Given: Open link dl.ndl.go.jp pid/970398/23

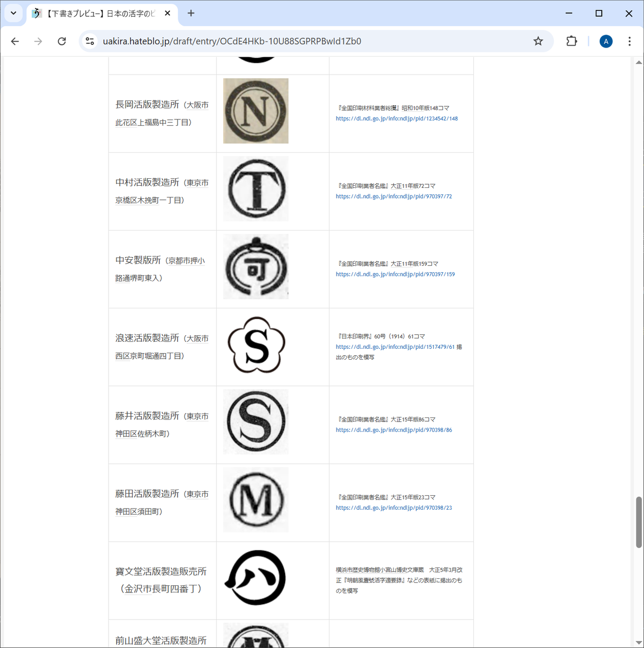Looking at the screenshot, I should (394, 508).
